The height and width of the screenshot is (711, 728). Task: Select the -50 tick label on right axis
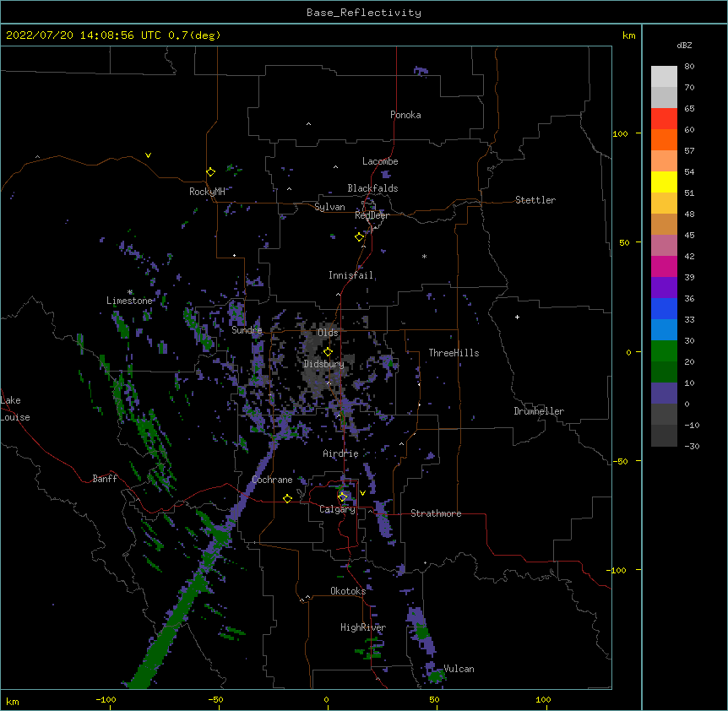[x=620, y=461]
